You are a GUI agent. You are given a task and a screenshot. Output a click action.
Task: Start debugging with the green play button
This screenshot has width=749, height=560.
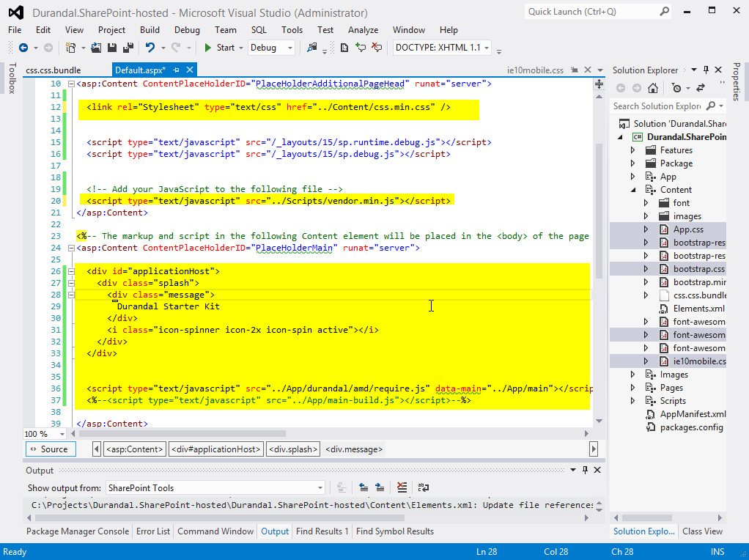click(x=208, y=48)
